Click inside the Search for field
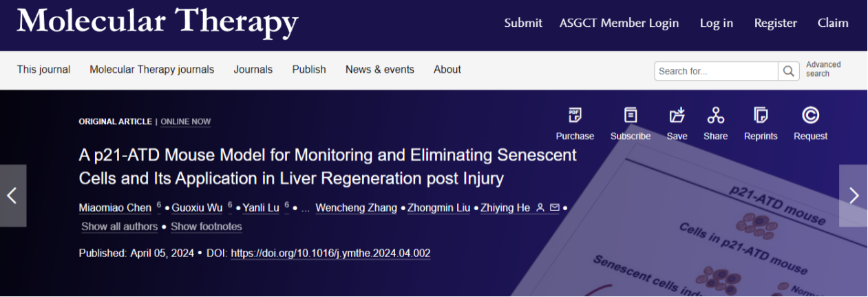The image size is (868, 297). [716, 71]
